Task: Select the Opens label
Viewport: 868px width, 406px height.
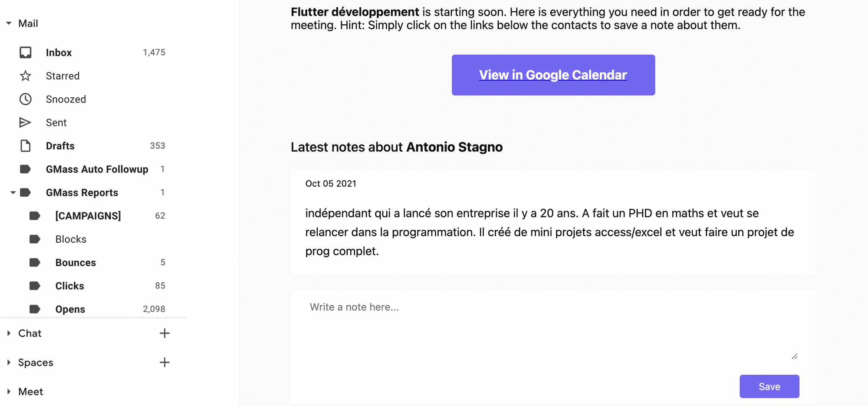Action: point(70,309)
